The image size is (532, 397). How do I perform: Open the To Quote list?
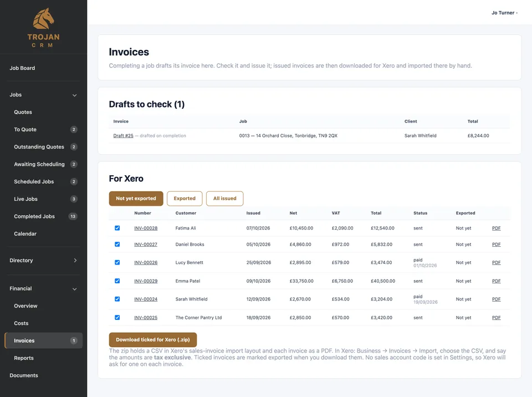pos(25,129)
